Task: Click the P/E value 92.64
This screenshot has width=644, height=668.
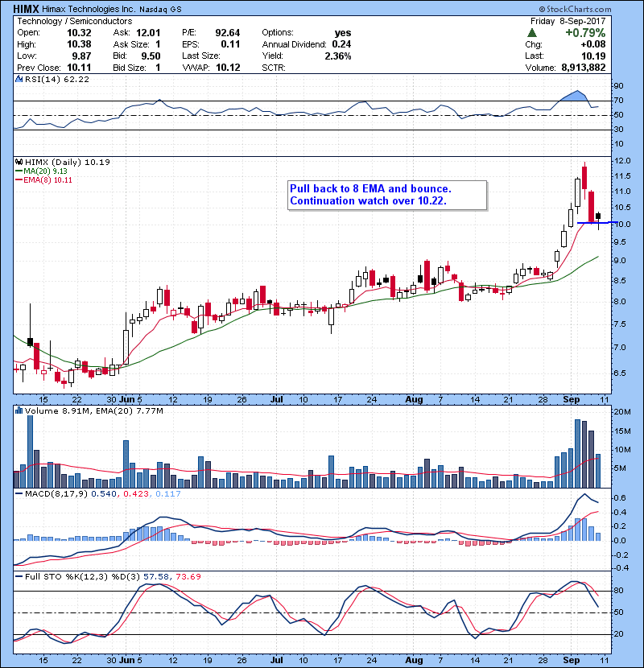Action: tap(228, 33)
